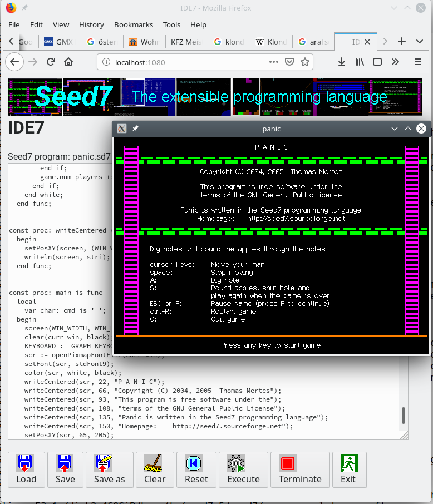This screenshot has height=504, width=433.
Task: Click the X11 icon in the panic window title
Action: (x=121, y=129)
